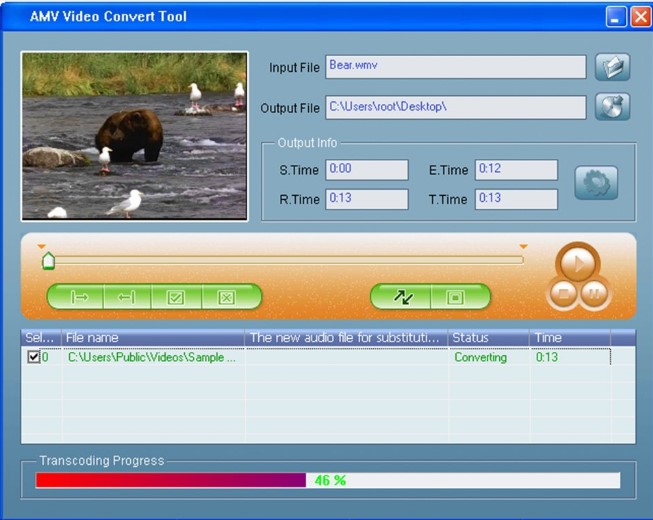
Task: Set end point marker button
Action: (x=127, y=297)
